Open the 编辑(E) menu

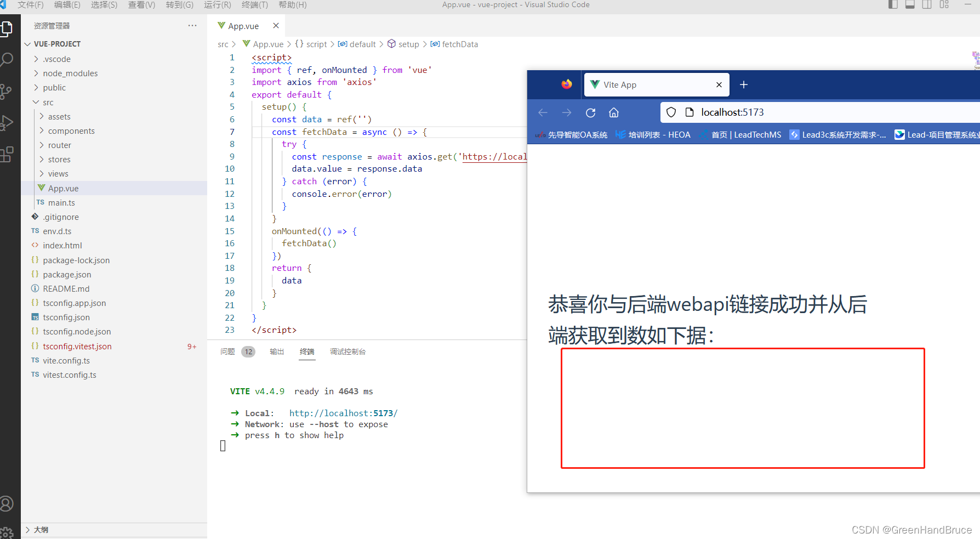67,5
